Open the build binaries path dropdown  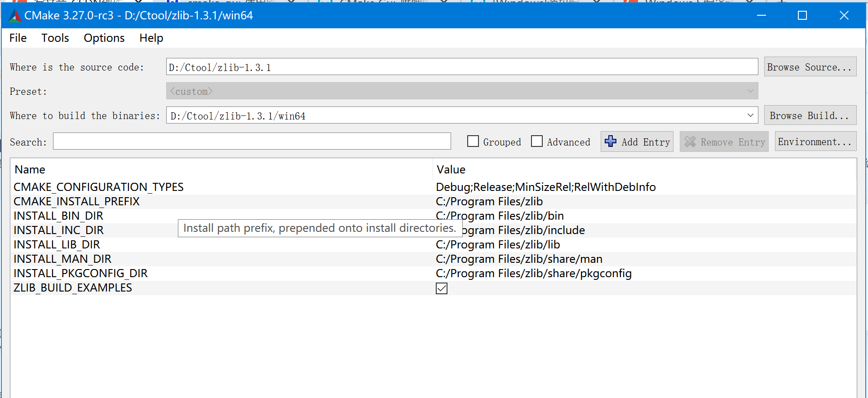pos(750,115)
